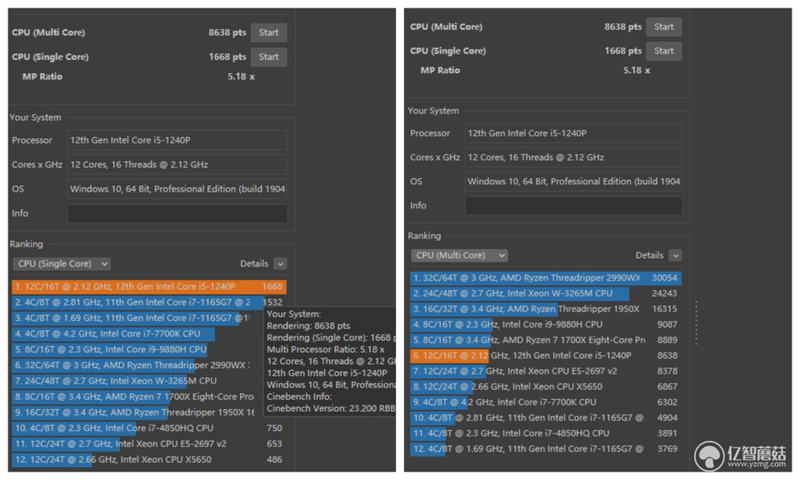Select multi-core row 10 i7-1165G7 4904
The height and width of the screenshot is (480, 800).
(546, 418)
